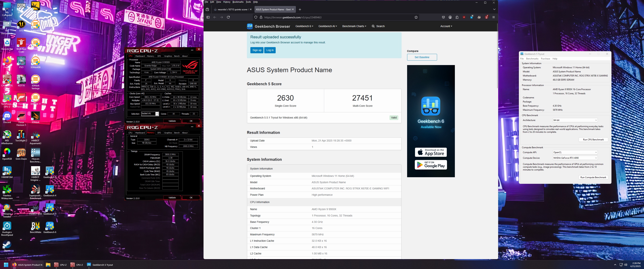Open the Recycle Bin desktop icon
The height and width of the screenshot is (269, 644).
click(x=7, y=44)
